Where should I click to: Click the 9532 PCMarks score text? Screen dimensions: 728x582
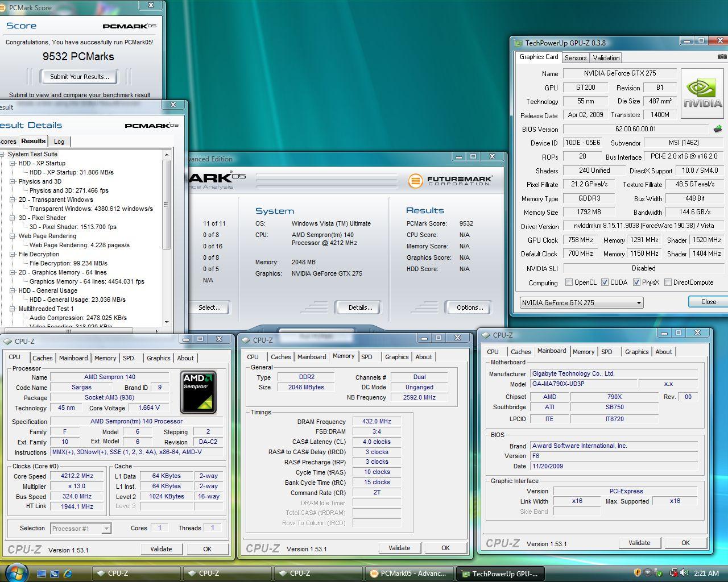pyautogui.click(x=78, y=56)
